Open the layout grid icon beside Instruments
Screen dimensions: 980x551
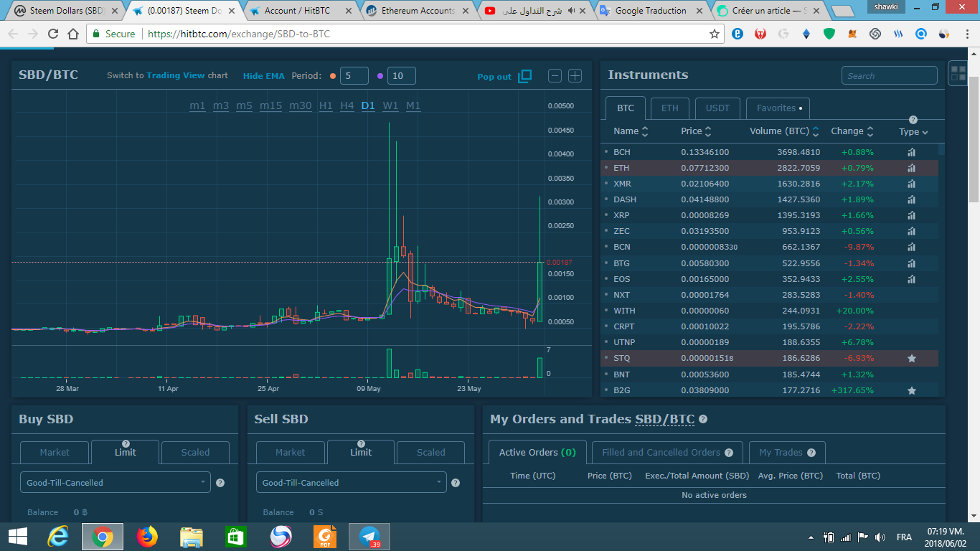957,72
